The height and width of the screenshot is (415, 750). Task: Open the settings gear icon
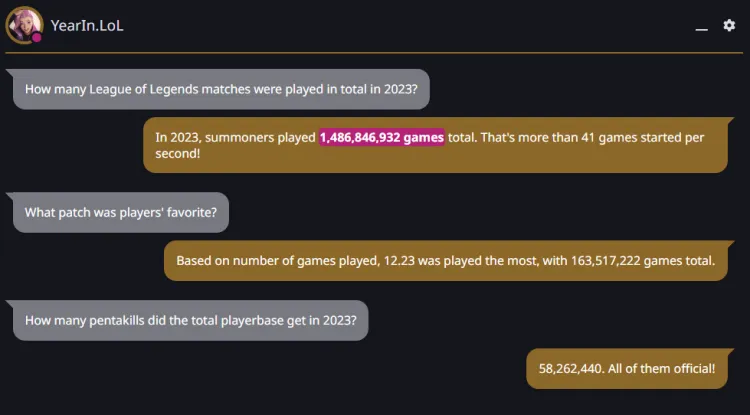click(x=729, y=25)
